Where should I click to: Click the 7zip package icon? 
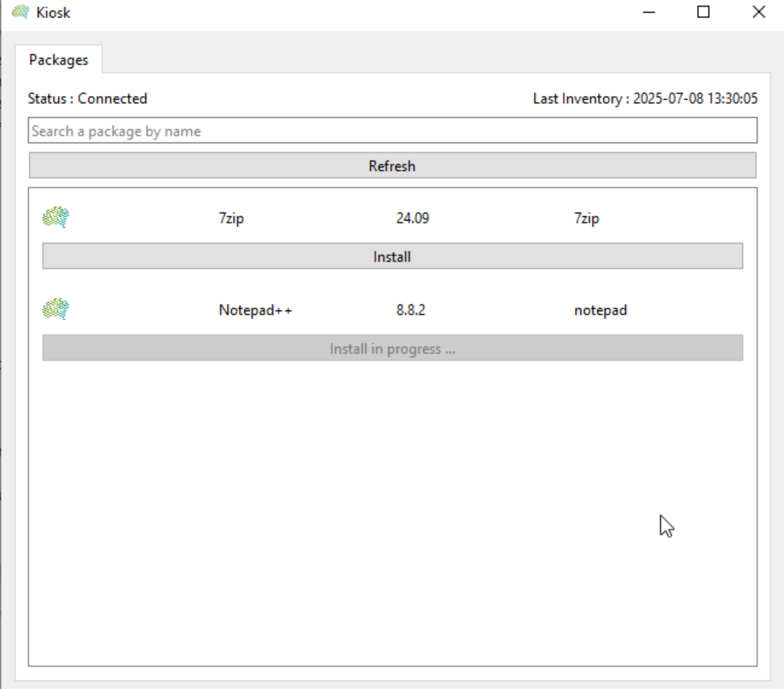click(56, 217)
